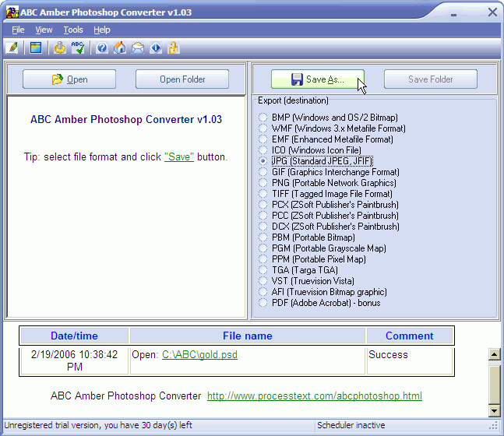The height and width of the screenshot is (436, 504).
Task: Select GIF (Graphics Interchange Format)
Action: [x=330, y=172]
